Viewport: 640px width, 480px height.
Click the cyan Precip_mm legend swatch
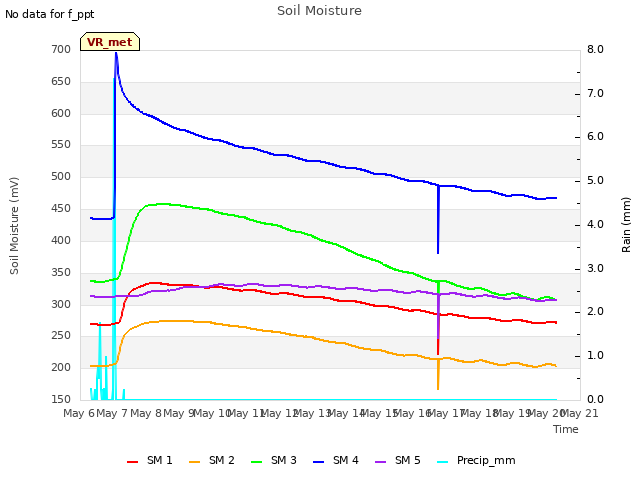pyautogui.click(x=443, y=462)
